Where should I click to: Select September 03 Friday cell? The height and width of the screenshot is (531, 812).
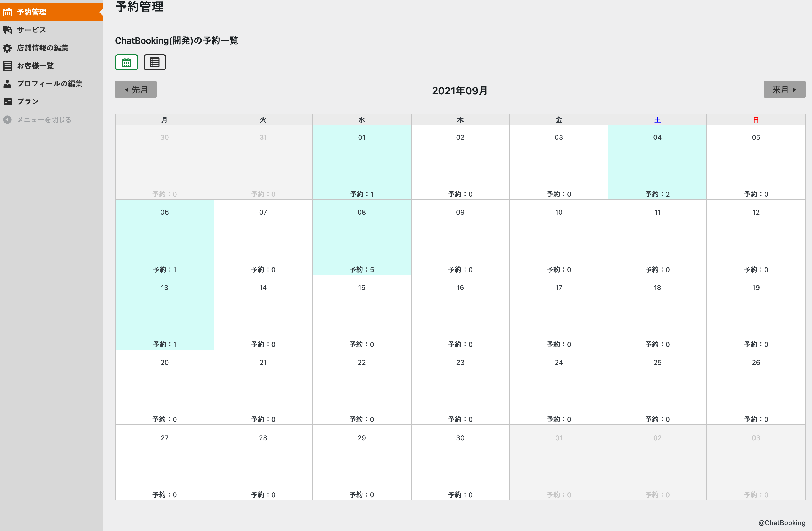[x=558, y=162]
